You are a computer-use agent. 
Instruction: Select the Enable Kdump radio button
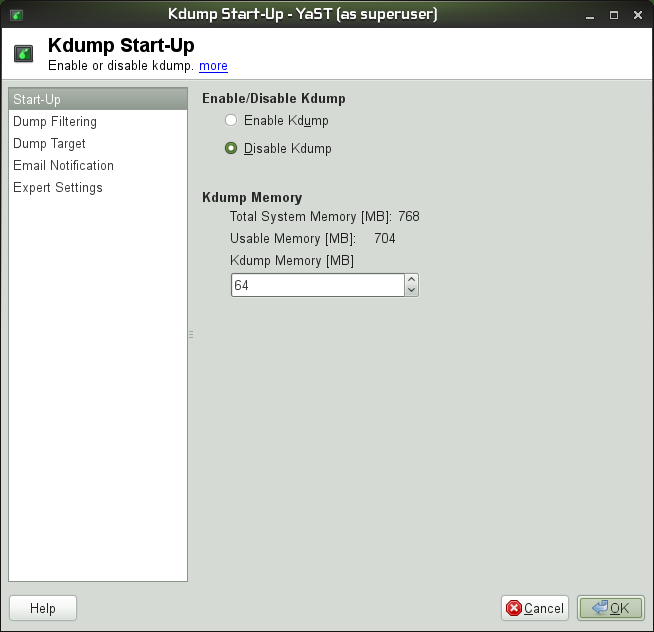[x=231, y=121]
